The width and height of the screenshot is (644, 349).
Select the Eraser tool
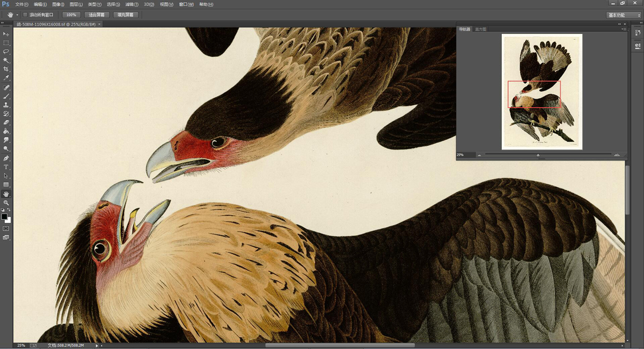pyautogui.click(x=6, y=122)
